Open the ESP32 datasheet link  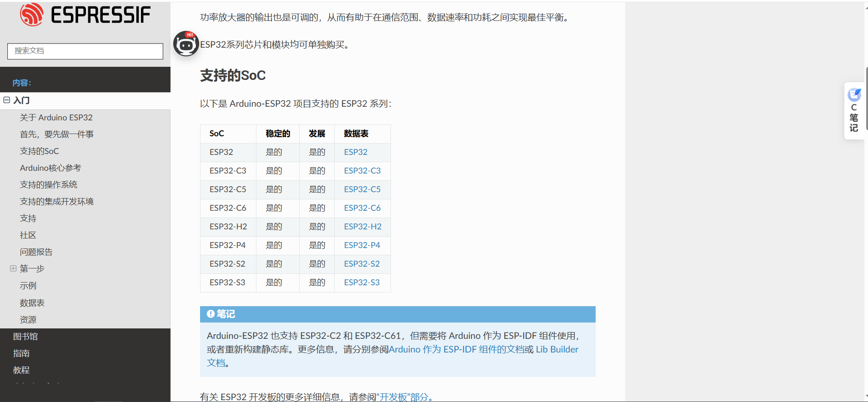point(356,152)
